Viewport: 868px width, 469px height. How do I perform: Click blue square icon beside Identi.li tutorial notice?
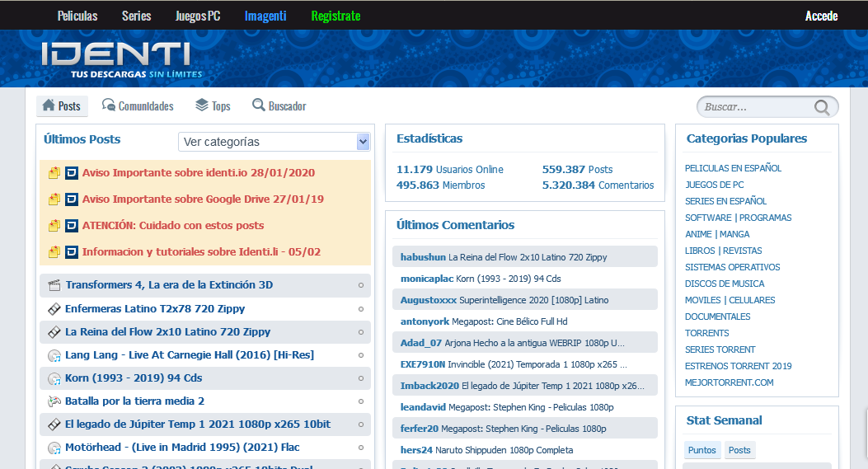(72, 252)
